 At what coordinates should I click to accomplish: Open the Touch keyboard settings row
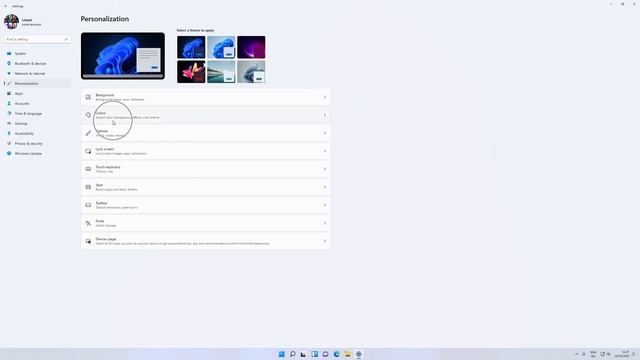[x=206, y=169]
